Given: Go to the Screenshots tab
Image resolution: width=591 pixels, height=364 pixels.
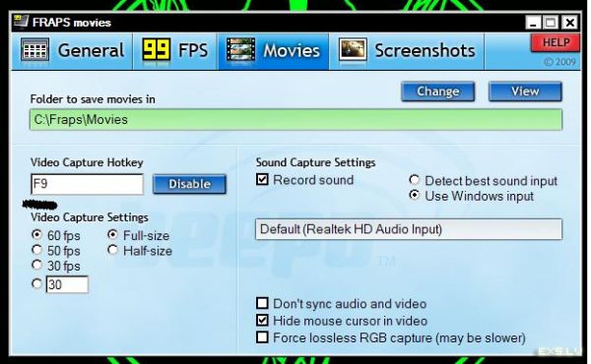Looking at the screenshot, I should pyautogui.click(x=407, y=51).
